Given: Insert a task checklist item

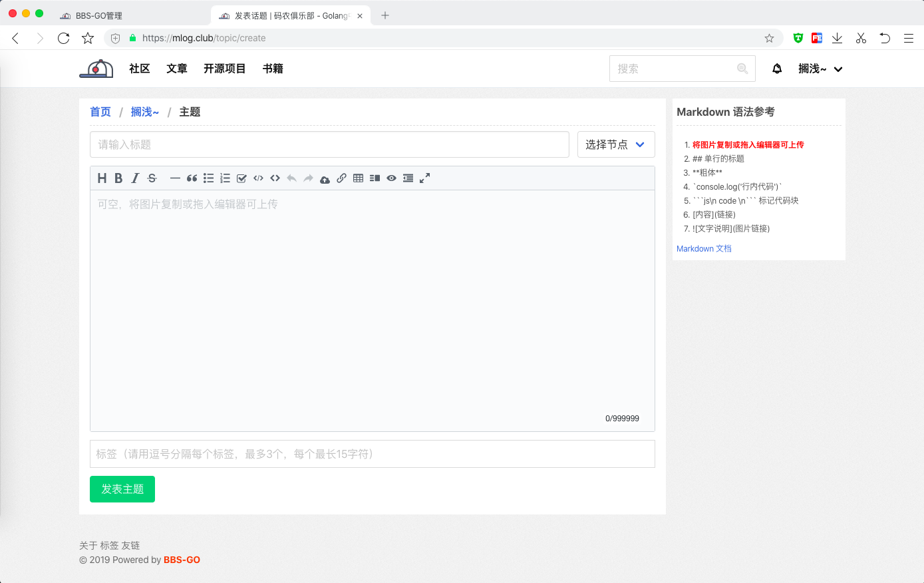Looking at the screenshot, I should point(241,178).
